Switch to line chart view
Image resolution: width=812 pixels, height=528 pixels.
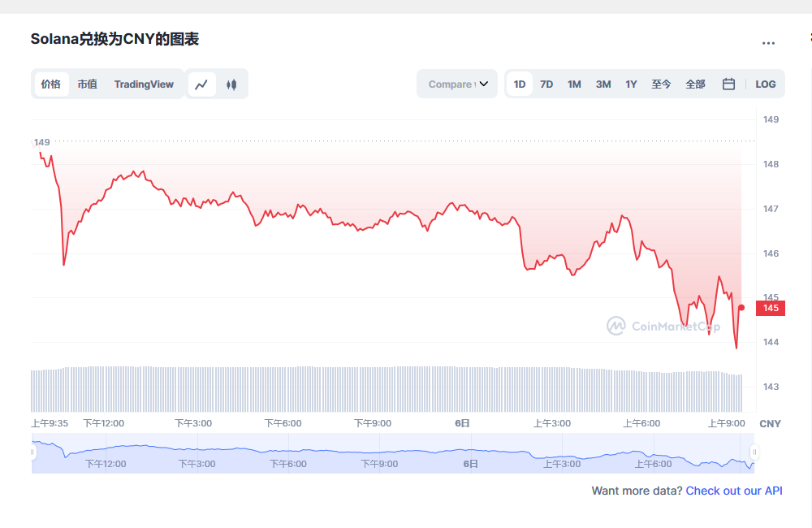(201, 84)
